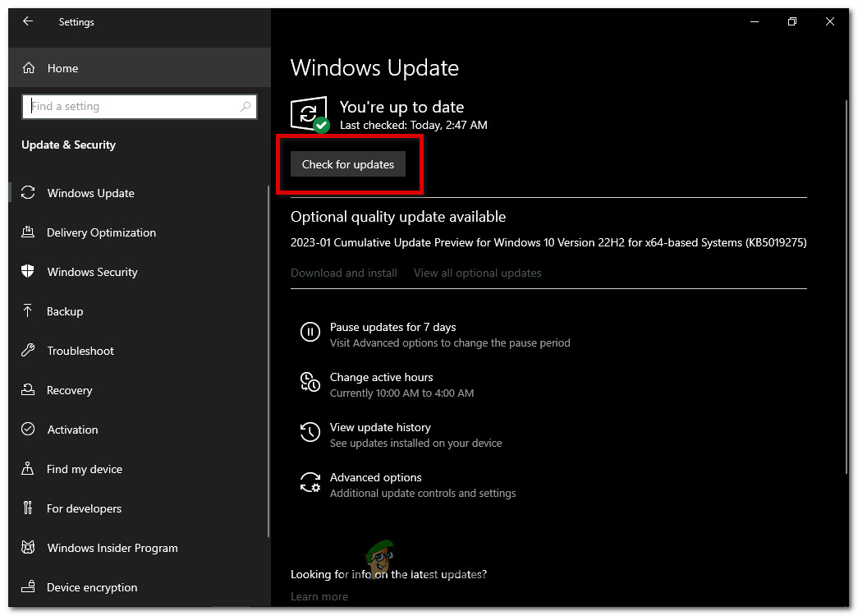858x616 pixels.
Task: Click the Check for updates button
Action: pos(347,163)
